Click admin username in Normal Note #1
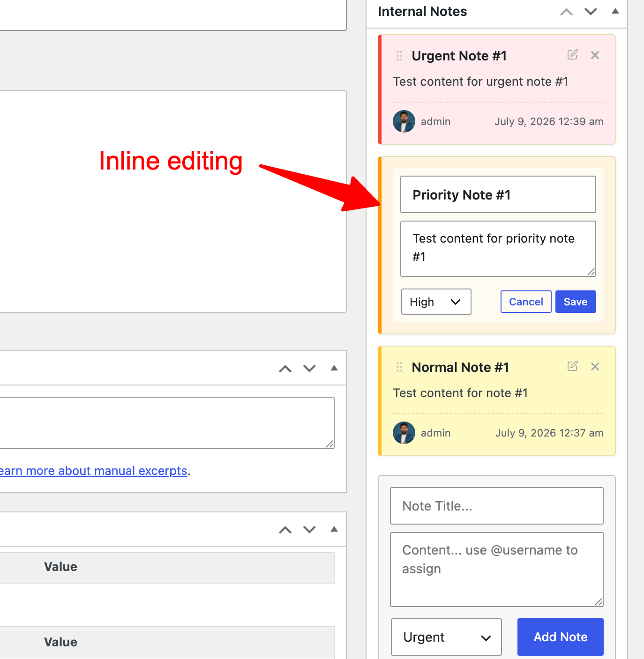The width and height of the screenshot is (644, 659). (x=435, y=433)
